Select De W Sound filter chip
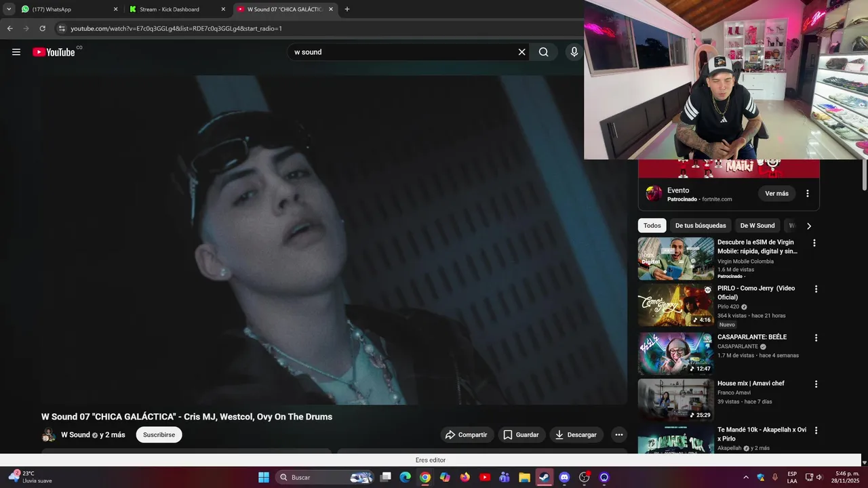This screenshot has width=868, height=488. tap(757, 226)
